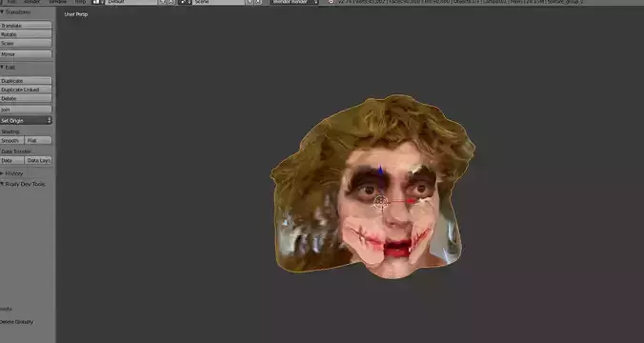
Task: Click the Data Transfer label
Action: coord(16,151)
